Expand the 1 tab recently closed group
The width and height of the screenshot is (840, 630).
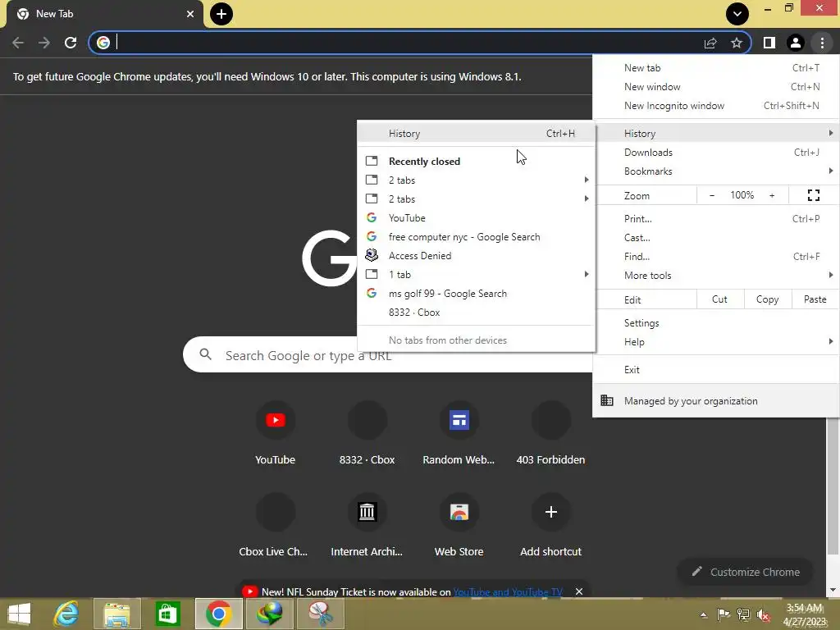[x=476, y=274]
